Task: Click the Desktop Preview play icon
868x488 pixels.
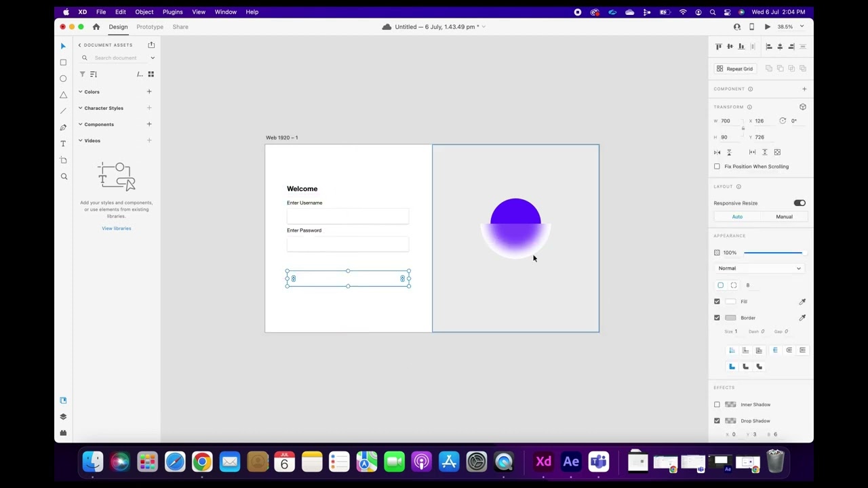Action: tap(767, 27)
